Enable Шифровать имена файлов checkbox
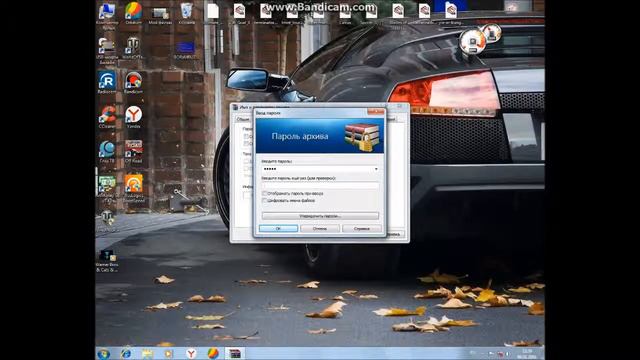The height and width of the screenshot is (360, 640). click(264, 201)
